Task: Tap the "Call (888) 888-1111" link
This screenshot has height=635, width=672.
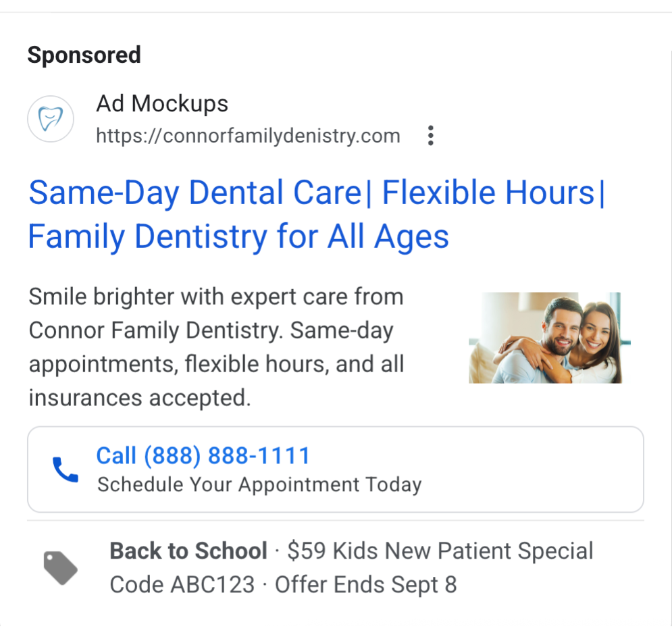Action: (x=203, y=456)
